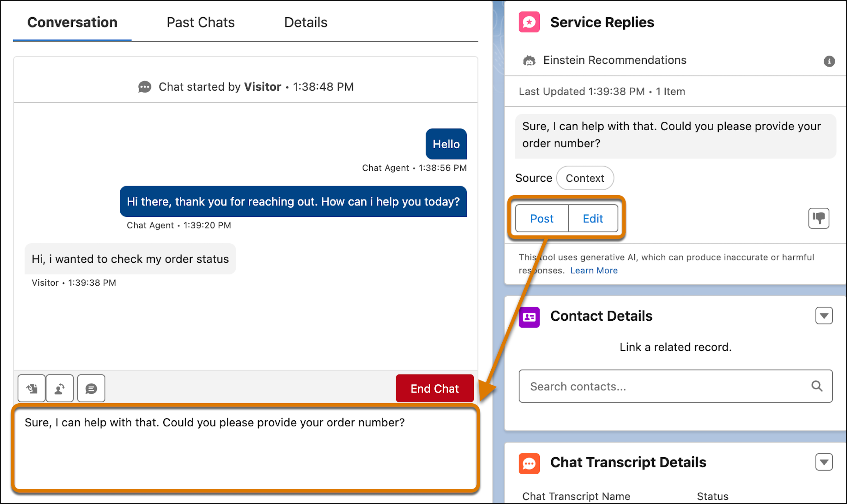Switch to the Past Chats tab

point(201,22)
